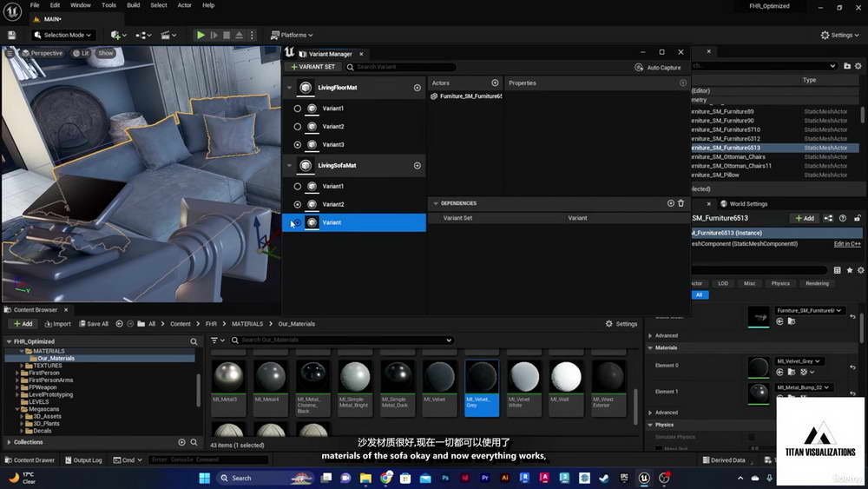Click the stop simulation button
The width and height of the screenshot is (868, 489).
point(227,35)
